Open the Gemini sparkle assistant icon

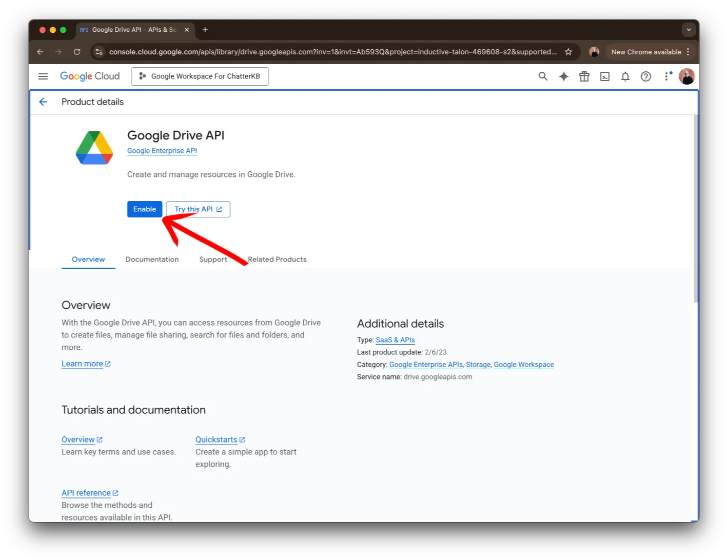click(564, 76)
